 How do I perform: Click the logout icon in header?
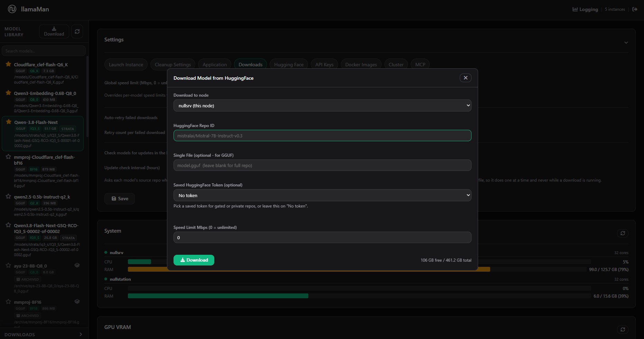[x=635, y=9]
